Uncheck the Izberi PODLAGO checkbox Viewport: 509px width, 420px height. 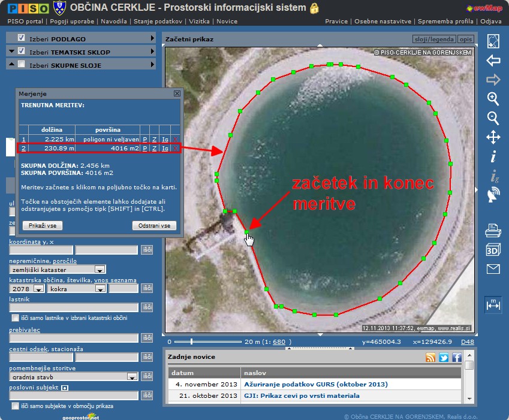pyautogui.click(x=22, y=38)
